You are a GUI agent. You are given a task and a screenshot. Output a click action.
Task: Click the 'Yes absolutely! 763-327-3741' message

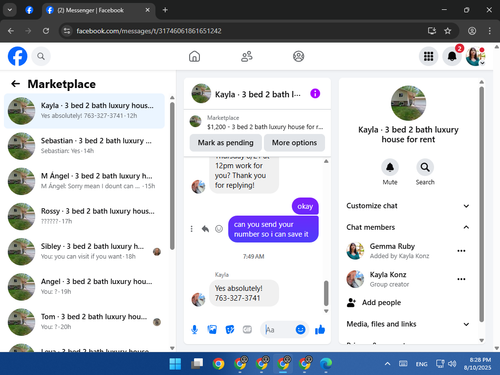(244, 293)
